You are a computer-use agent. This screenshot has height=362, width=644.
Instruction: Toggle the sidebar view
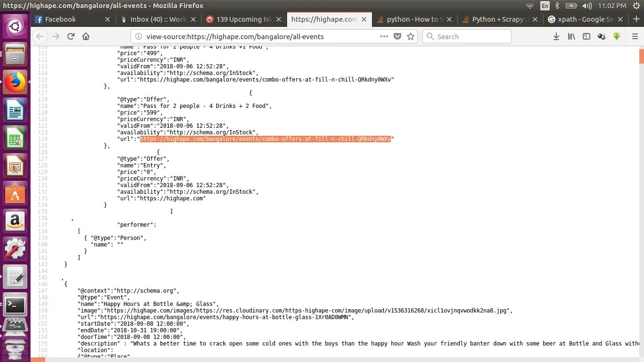tap(586, 36)
